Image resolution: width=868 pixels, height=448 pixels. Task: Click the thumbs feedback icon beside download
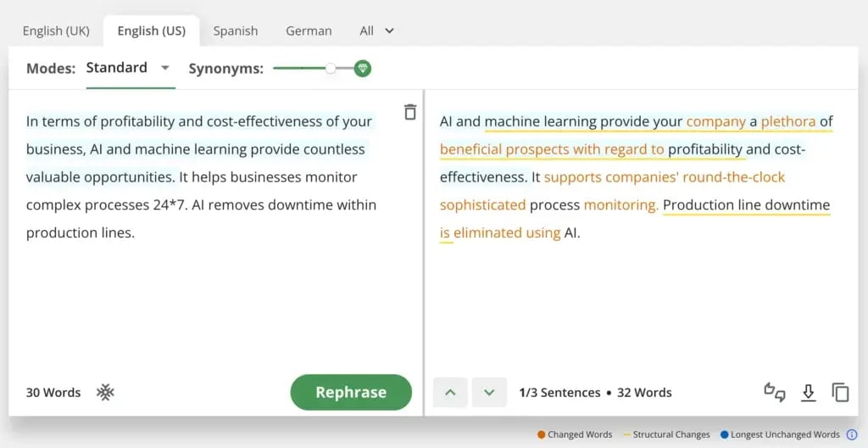pyautogui.click(x=774, y=392)
